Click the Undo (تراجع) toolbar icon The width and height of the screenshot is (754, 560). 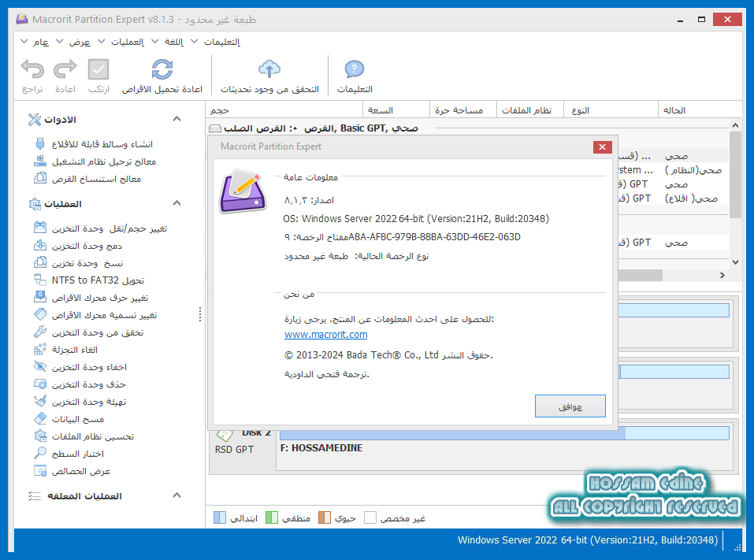(x=32, y=69)
